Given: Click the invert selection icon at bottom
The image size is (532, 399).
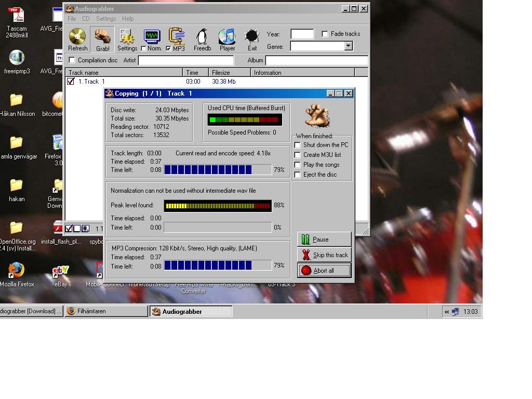Looking at the screenshot, I should coord(85,229).
